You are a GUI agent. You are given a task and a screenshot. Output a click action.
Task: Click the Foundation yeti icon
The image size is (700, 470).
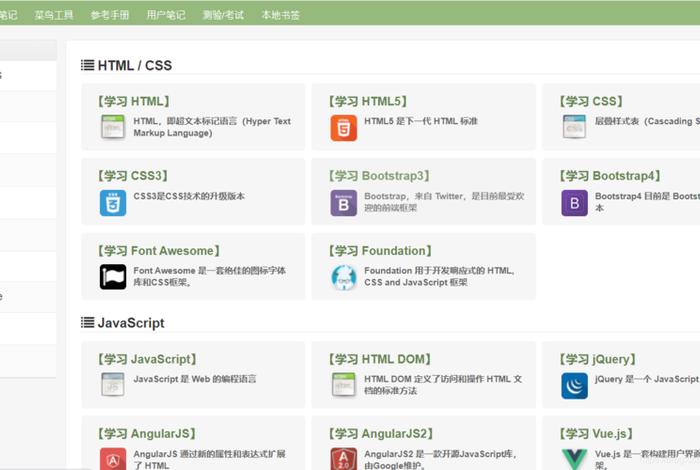(343, 277)
